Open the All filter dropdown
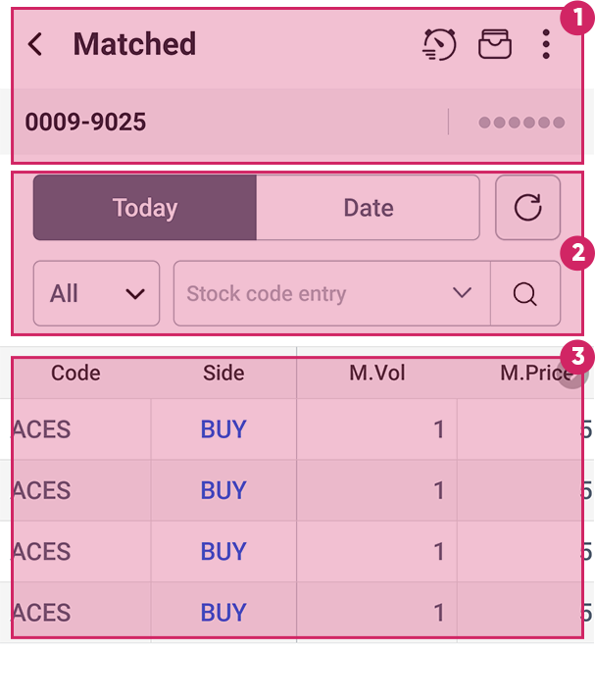This screenshot has height=700, width=595. tap(96, 293)
